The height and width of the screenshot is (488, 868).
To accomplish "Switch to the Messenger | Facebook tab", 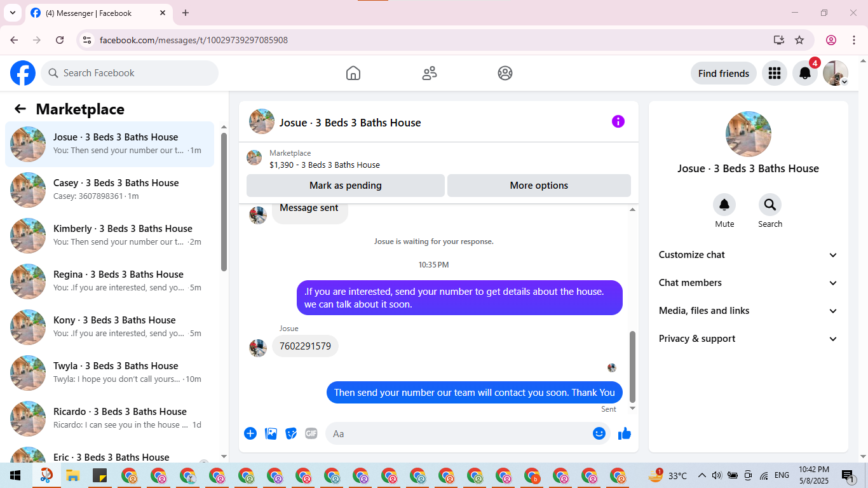I will point(98,13).
